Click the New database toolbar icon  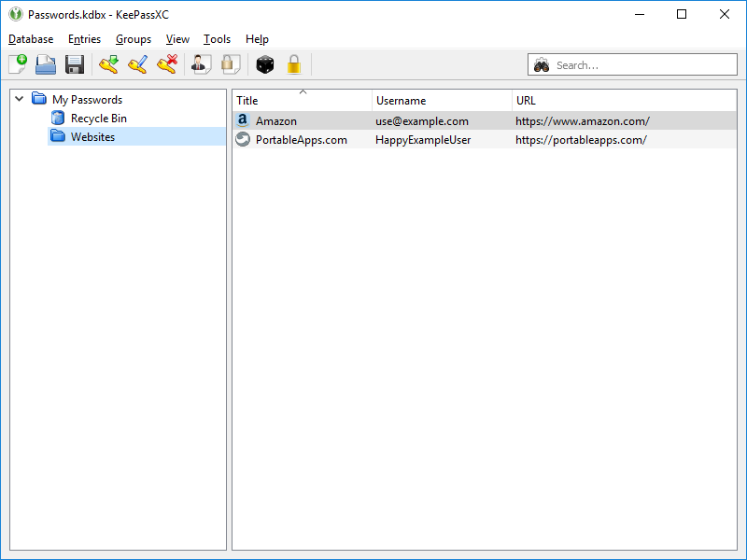(x=18, y=64)
